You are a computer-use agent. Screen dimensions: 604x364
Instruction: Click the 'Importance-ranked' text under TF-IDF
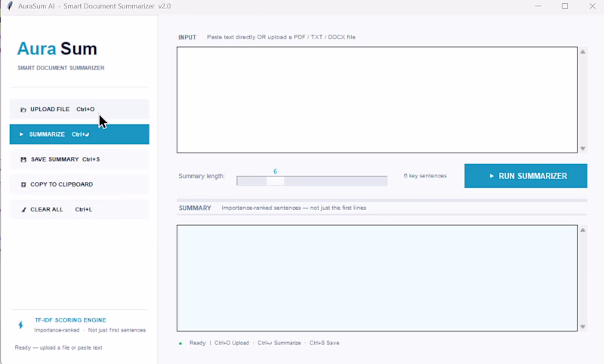57,330
